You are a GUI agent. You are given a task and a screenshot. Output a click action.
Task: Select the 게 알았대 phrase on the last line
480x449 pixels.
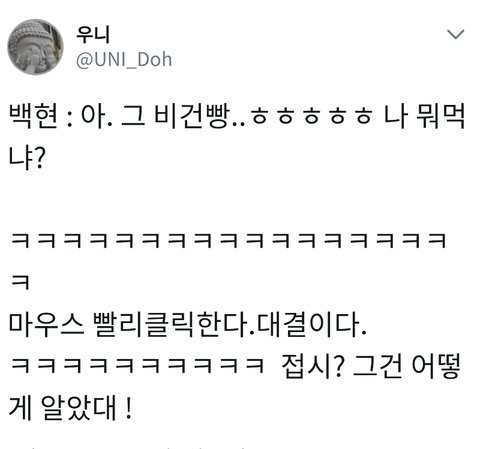[x=63, y=408]
